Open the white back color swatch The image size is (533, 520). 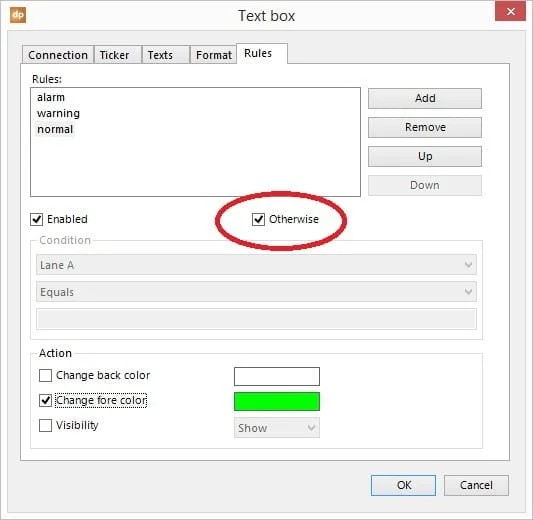(x=277, y=376)
